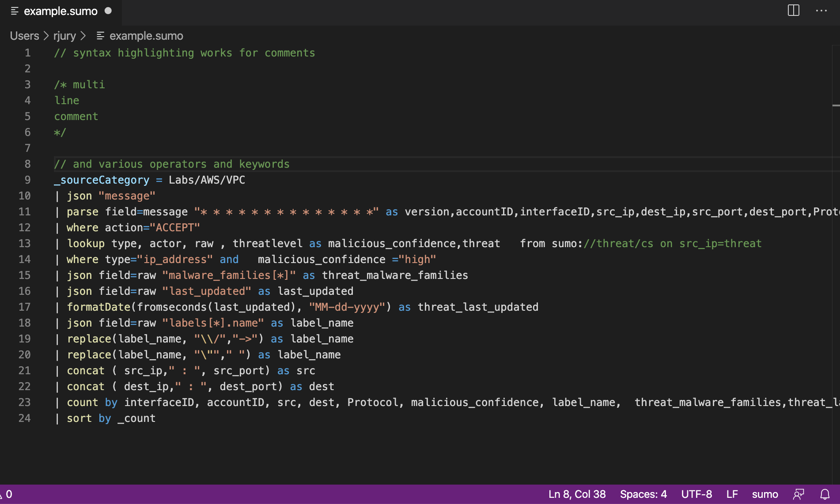Viewport: 840px width, 504px height.
Task: Click Ln 8, Col 38 position indicator
Action: coord(577,494)
